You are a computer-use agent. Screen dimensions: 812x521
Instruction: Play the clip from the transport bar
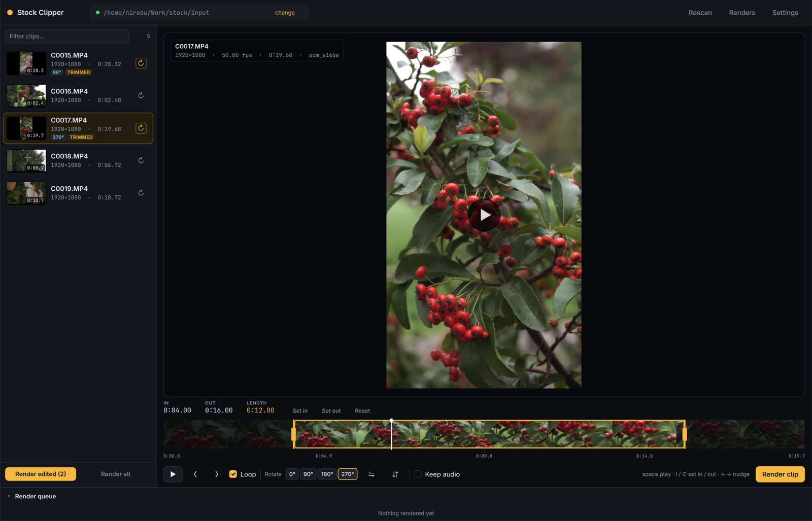[173, 474]
